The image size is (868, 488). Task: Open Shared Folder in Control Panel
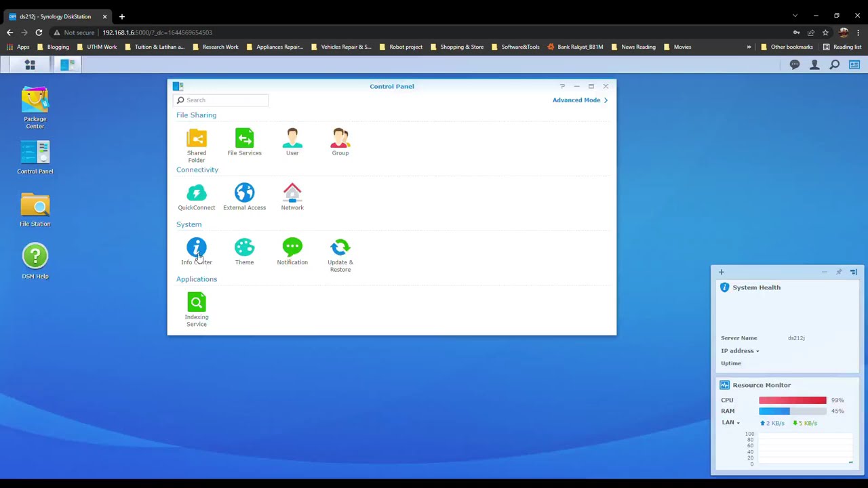click(x=197, y=145)
